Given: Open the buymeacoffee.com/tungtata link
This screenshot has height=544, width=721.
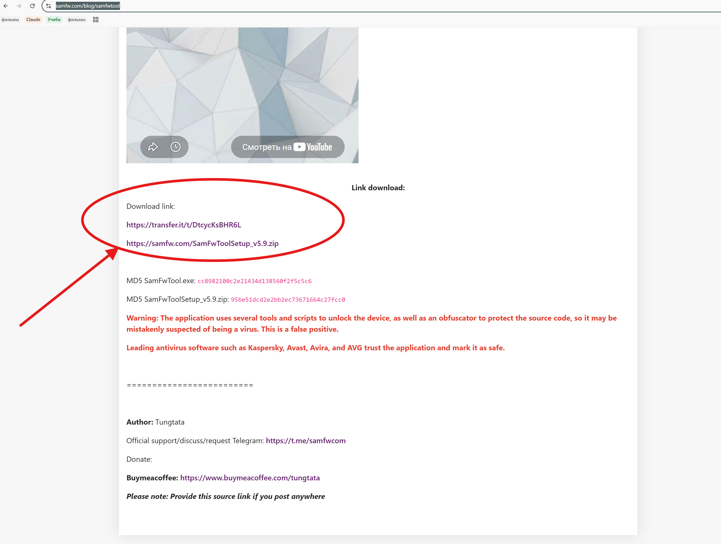Looking at the screenshot, I should click(x=250, y=478).
